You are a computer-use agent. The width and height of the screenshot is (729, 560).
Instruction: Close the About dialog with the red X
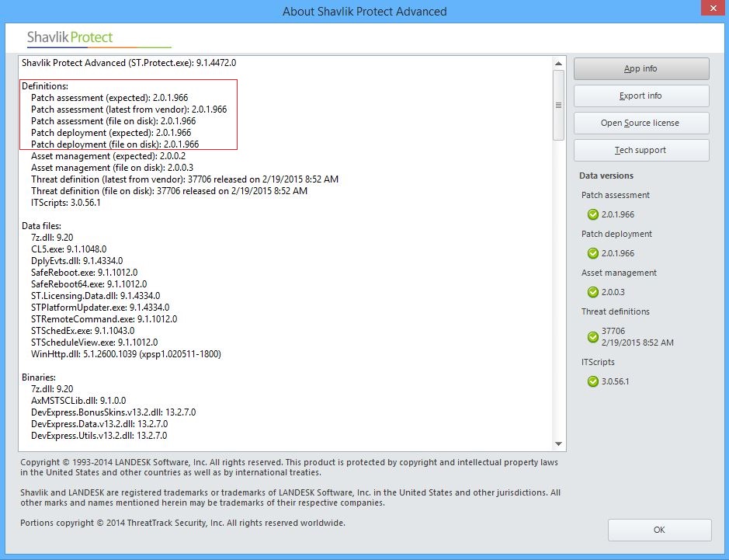713,9
